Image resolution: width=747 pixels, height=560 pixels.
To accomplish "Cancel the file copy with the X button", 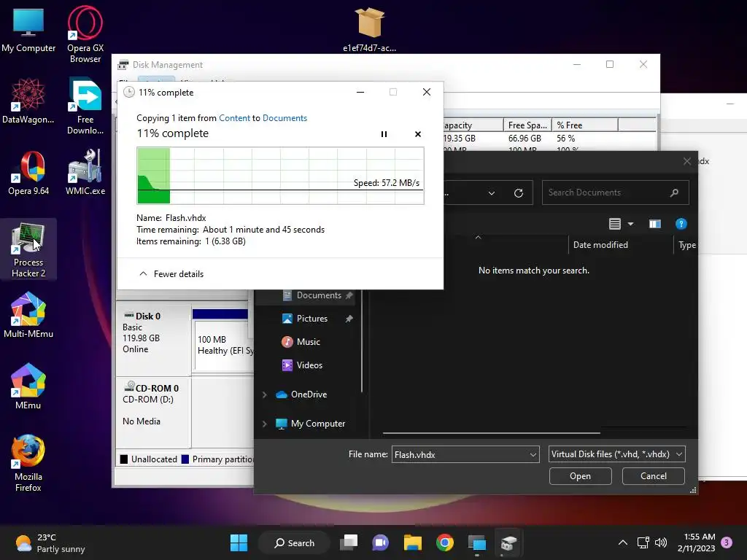I will (418, 134).
